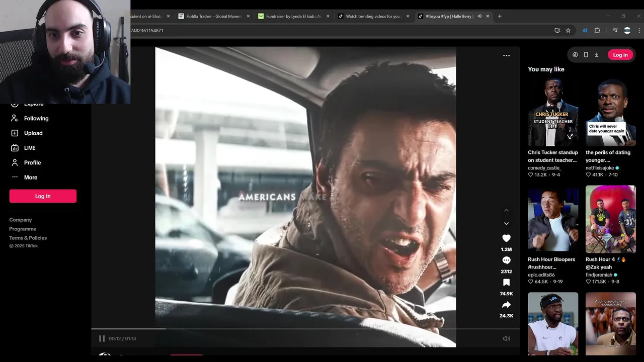Image resolution: width=644 pixels, height=362 pixels.
Task: Open the Terms & Policies link
Action: pyautogui.click(x=28, y=238)
